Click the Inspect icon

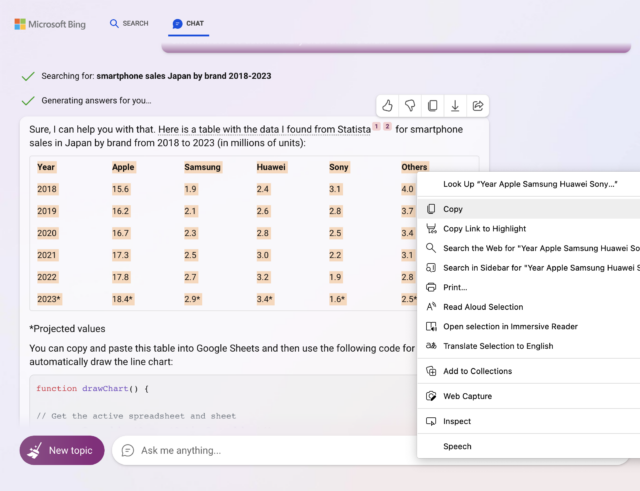pos(431,421)
